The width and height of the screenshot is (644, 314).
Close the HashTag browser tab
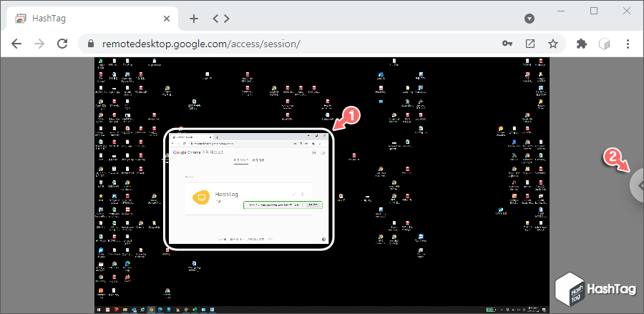point(166,19)
